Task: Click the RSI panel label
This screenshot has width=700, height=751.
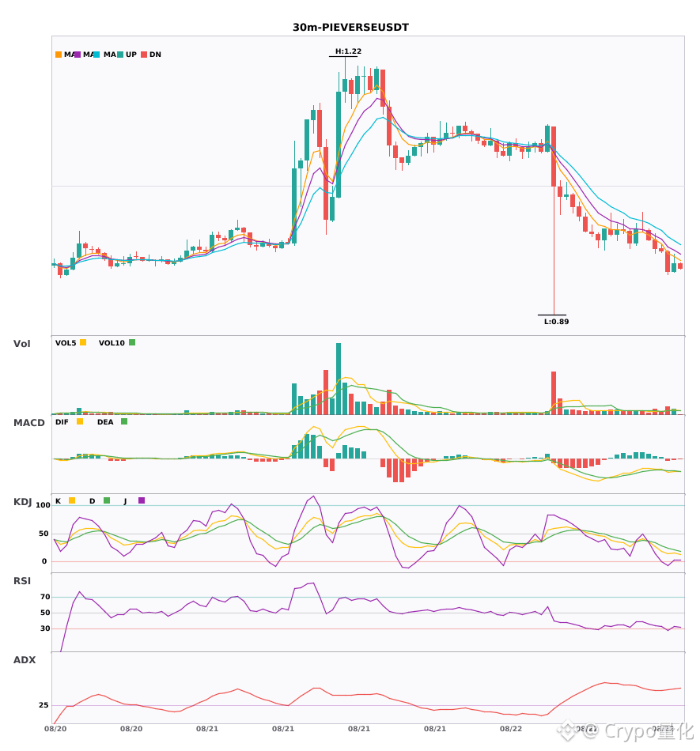Action: [22, 581]
